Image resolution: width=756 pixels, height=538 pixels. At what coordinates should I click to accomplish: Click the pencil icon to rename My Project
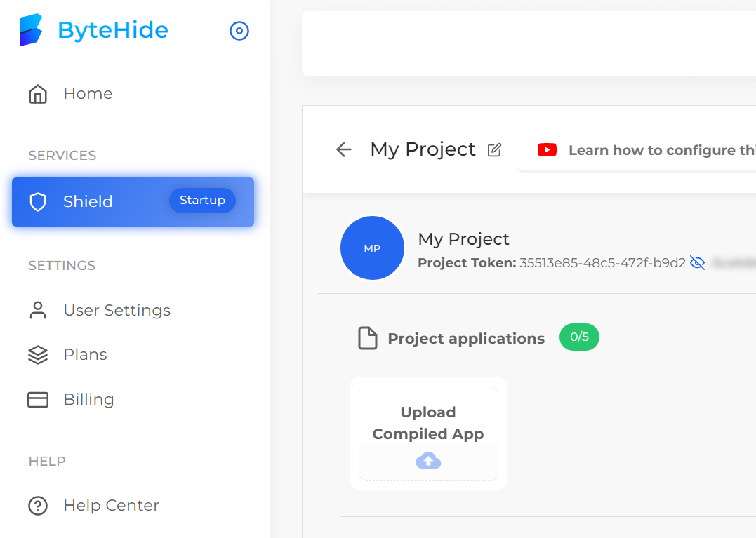coord(495,149)
